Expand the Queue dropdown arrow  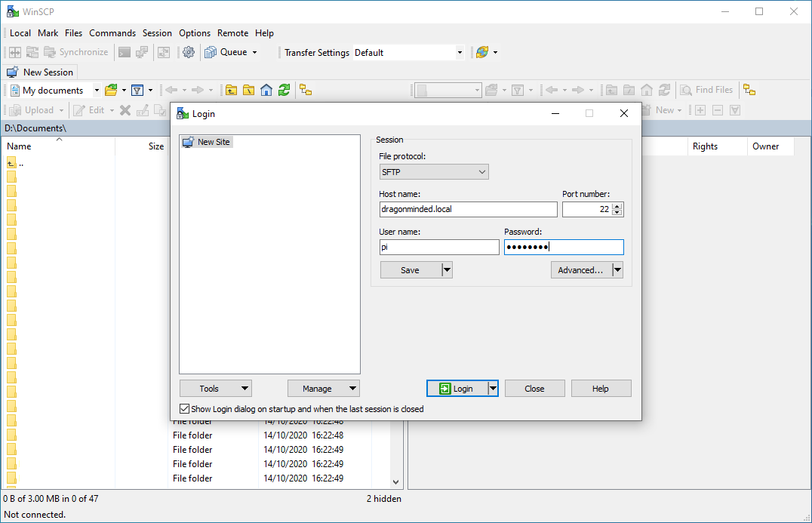click(255, 52)
